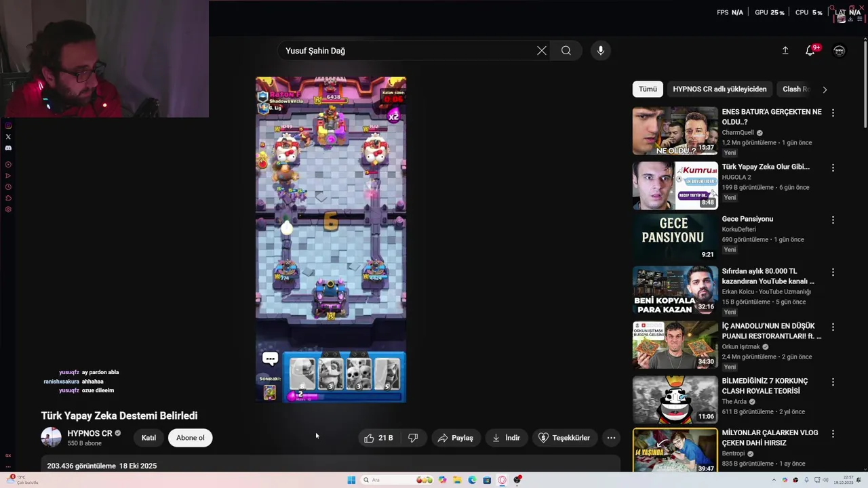Screen dimensions: 868x488
Task: Switch to Opera GX in the taskbar
Action: pos(502,480)
